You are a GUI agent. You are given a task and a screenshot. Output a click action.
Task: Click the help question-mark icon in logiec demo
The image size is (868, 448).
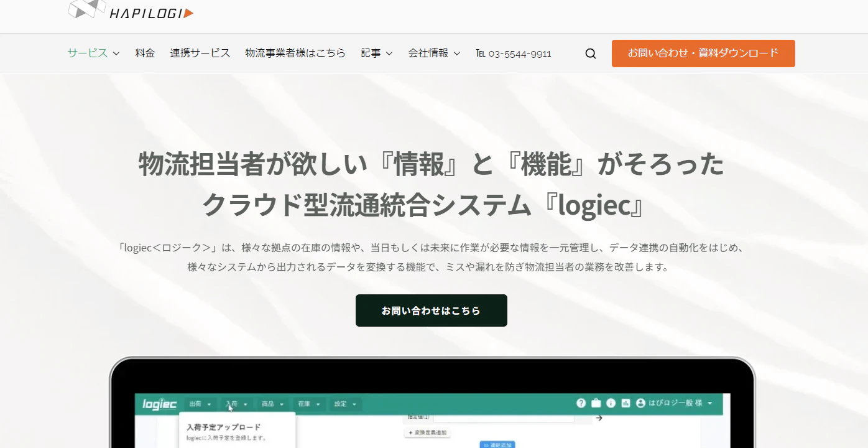point(581,403)
